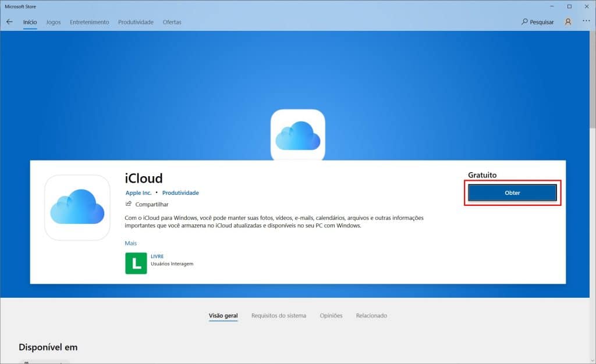Select the Opiniões tab

(x=331, y=315)
